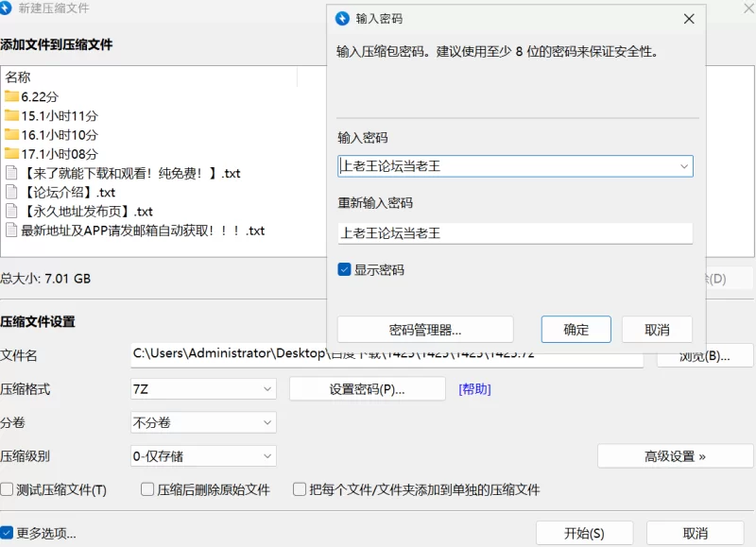Check 把每个文件/文件夹添加到单独的压缩文件

click(x=300, y=489)
